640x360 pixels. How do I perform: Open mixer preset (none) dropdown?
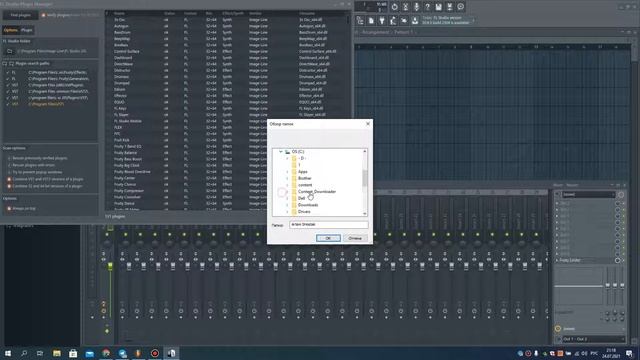[588, 195]
